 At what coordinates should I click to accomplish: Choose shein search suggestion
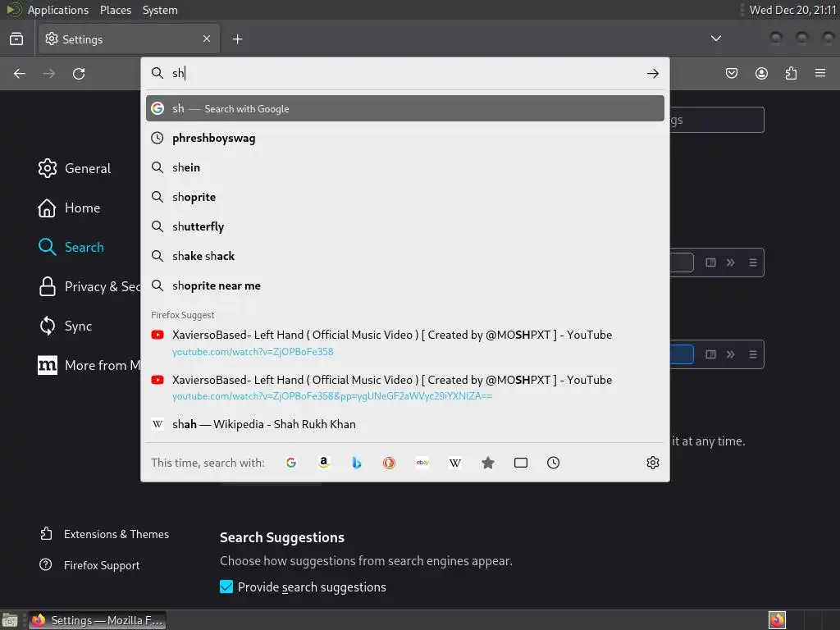(x=405, y=167)
